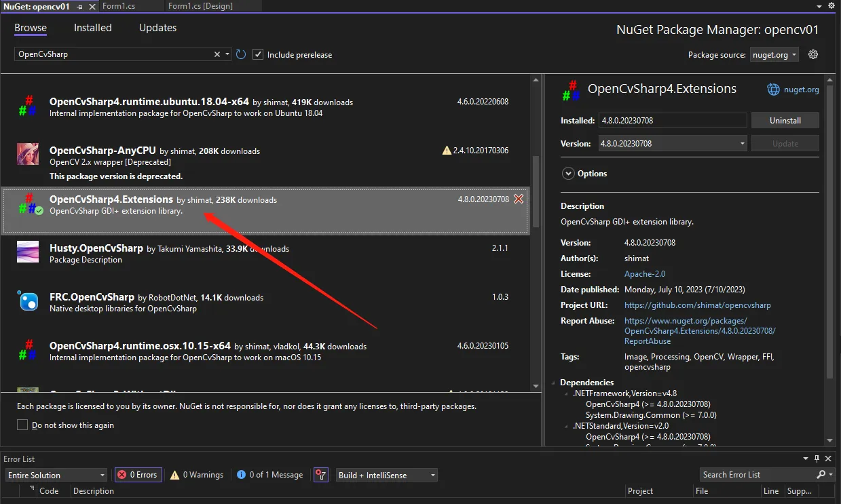This screenshot has width=841, height=504.
Task: Select FRC.OpenCvSharp package icon
Action: (x=28, y=301)
